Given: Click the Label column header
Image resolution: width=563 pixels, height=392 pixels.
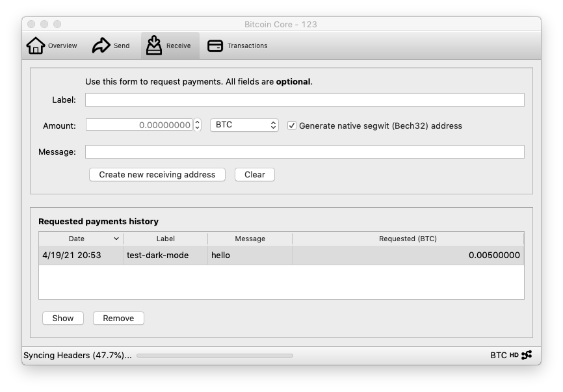Looking at the screenshot, I should click(166, 239).
